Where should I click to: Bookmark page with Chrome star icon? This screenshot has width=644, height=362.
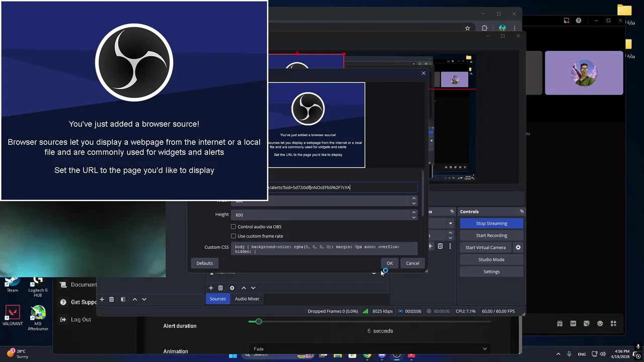click(467, 28)
